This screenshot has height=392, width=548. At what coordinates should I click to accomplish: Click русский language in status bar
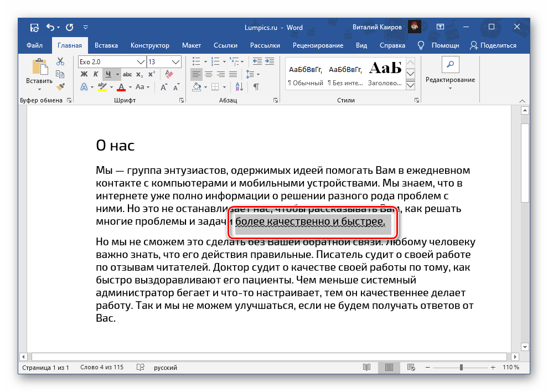(x=166, y=368)
